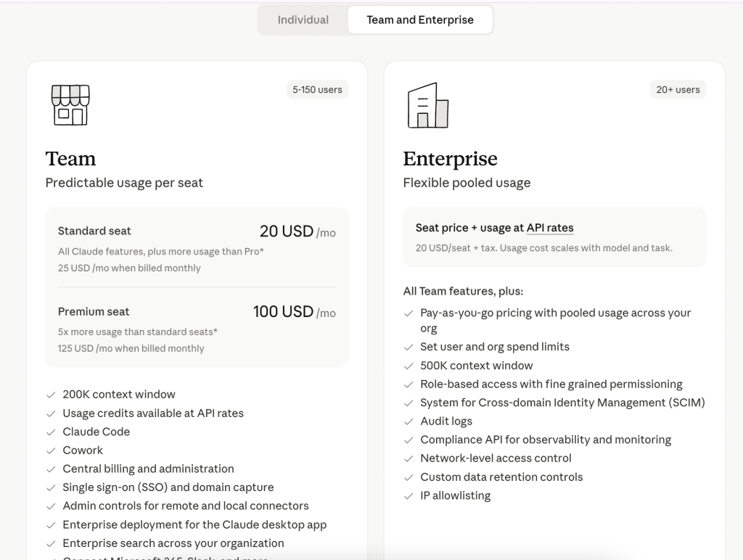Click the Enterprise building icon
The height and width of the screenshot is (560, 743).
click(x=428, y=105)
